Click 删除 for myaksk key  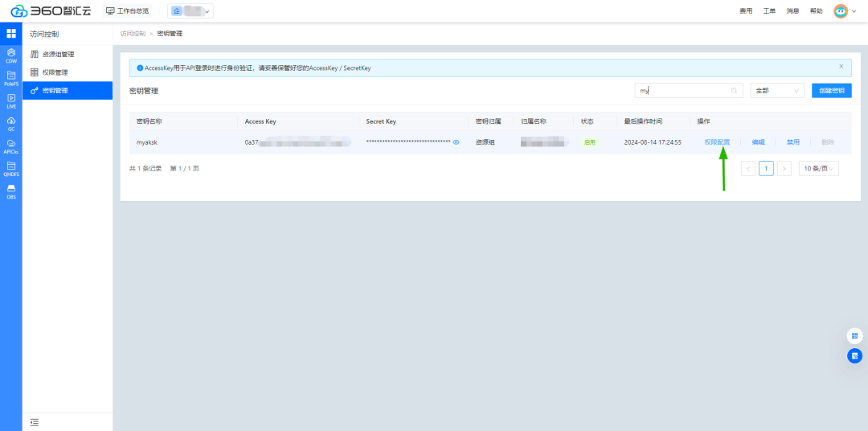(x=828, y=142)
